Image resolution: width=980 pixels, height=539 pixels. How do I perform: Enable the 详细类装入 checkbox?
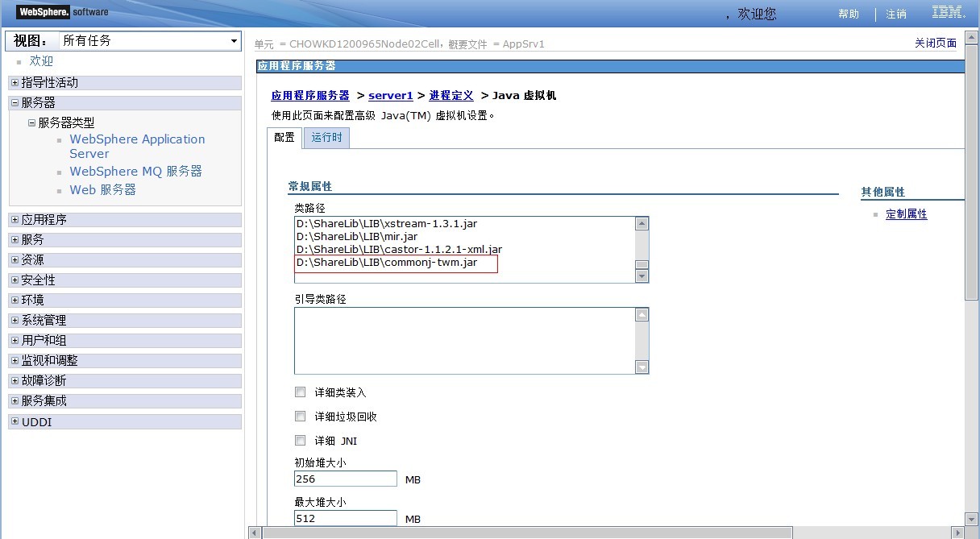click(x=300, y=392)
